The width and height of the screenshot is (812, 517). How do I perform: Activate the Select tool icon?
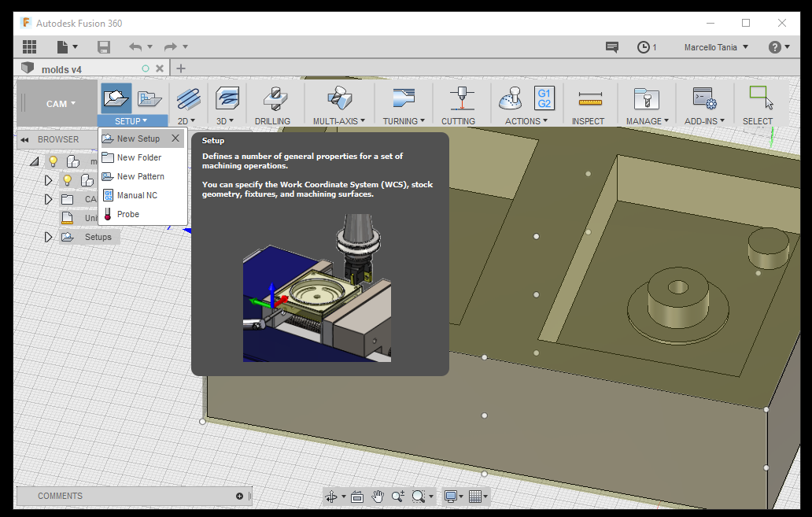(761, 98)
